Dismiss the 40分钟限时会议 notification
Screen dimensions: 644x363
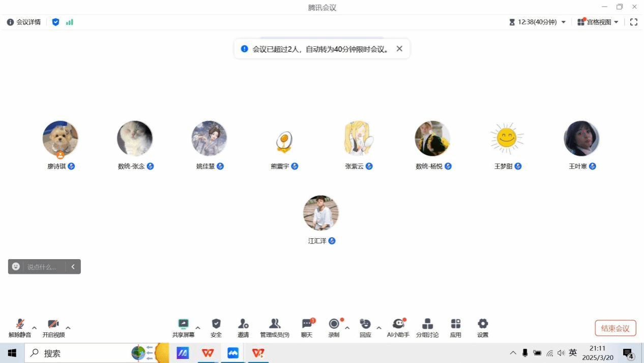point(399,49)
